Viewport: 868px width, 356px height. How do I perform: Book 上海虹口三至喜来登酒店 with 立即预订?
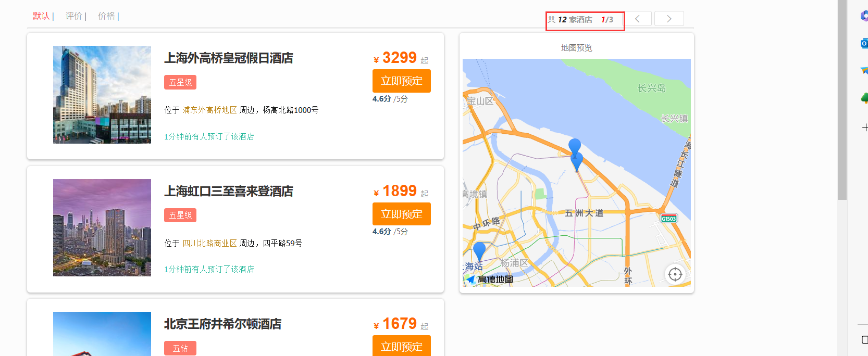402,214
